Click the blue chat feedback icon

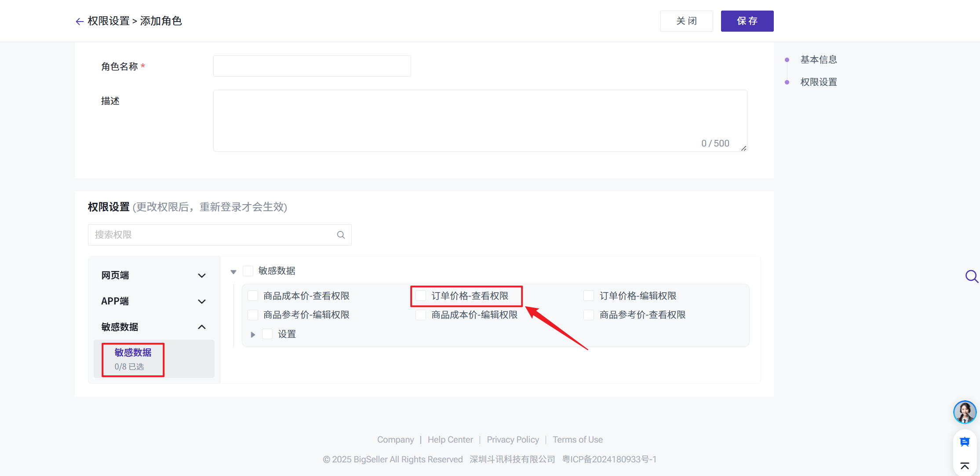965,442
